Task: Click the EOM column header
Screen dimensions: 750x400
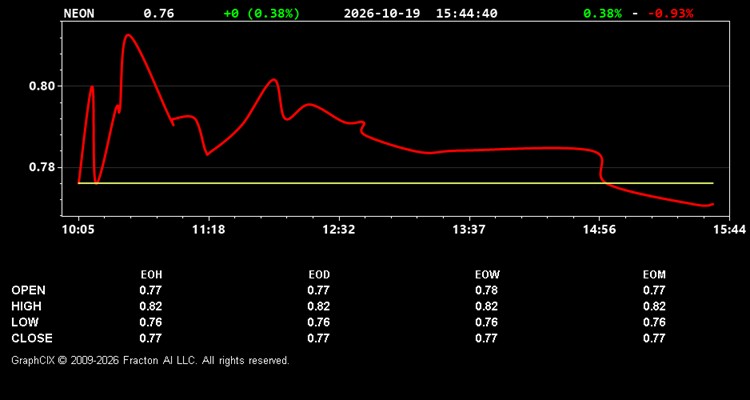Action: pyautogui.click(x=654, y=275)
